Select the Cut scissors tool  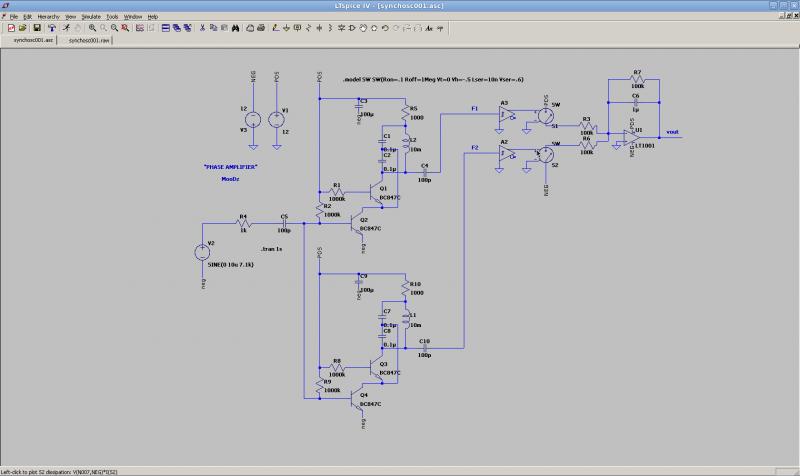pyautogui.click(x=202, y=28)
